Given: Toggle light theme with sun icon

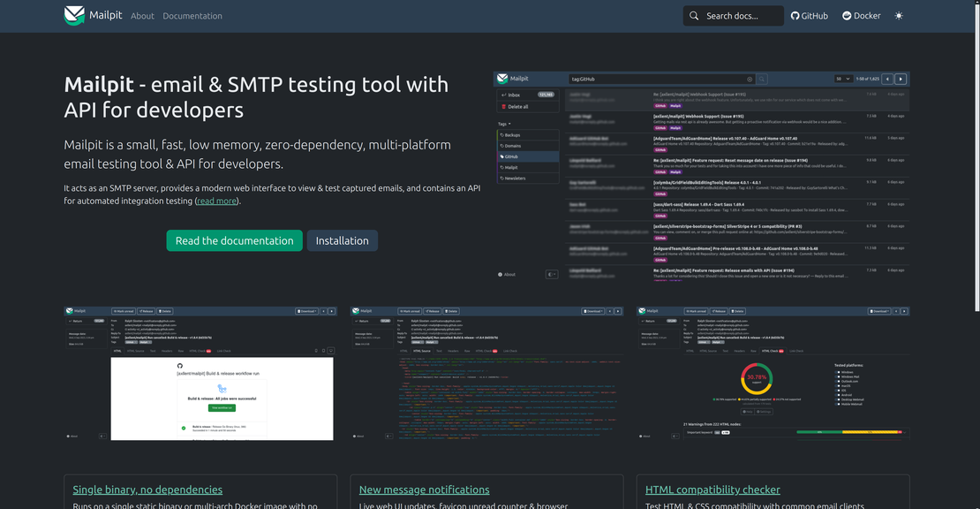Looking at the screenshot, I should [x=899, y=16].
